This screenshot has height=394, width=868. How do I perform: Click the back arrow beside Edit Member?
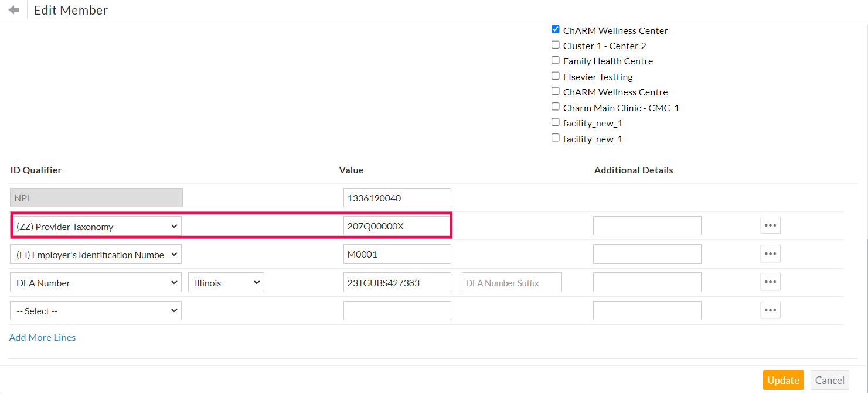tap(14, 10)
